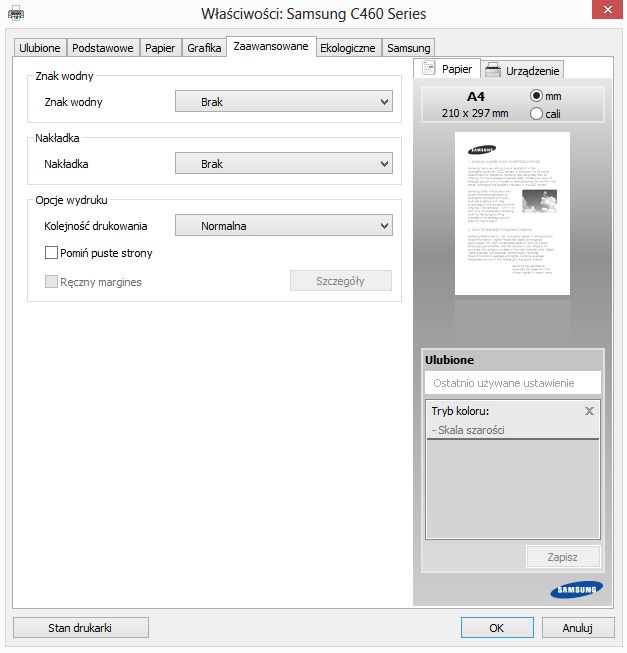Click the Stan drukarki button
Image resolution: width=627 pixels, height=653 pixels.
pos(81,628)
